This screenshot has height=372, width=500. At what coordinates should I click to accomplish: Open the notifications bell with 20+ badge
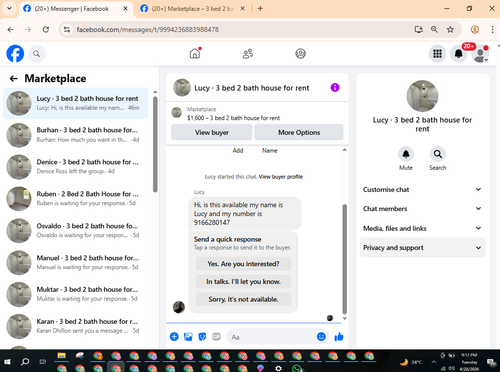(x=459, y=54)
